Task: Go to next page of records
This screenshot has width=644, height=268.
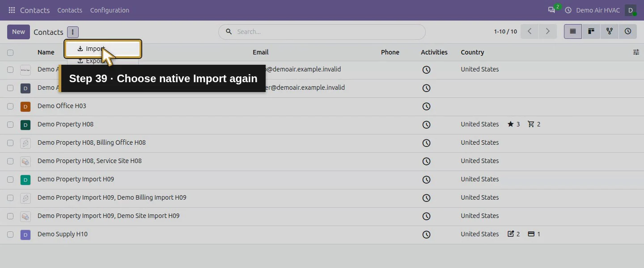Action: (547, 31)
